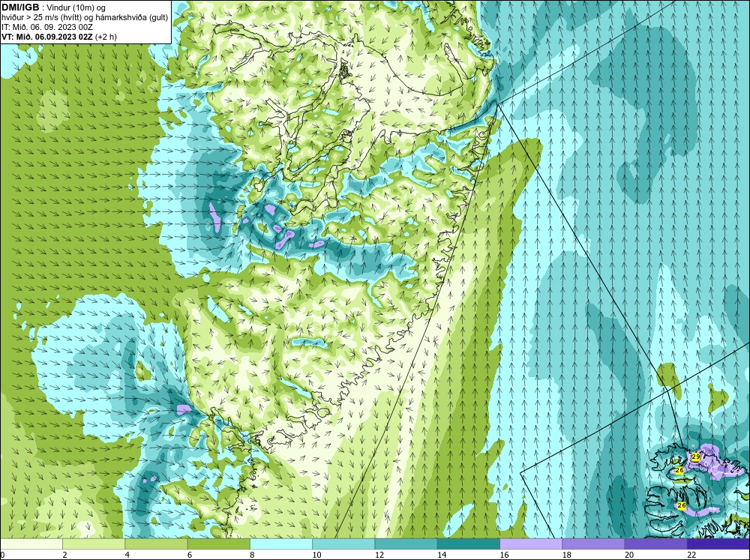Click legend scale number "12"

click(x=379, y=555)
